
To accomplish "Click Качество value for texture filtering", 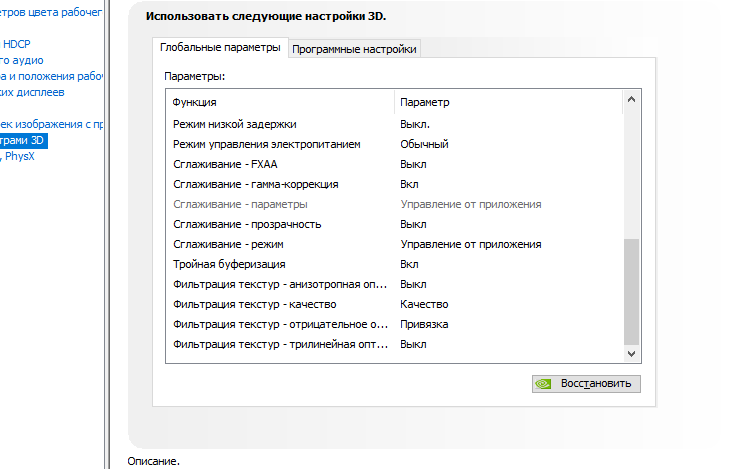I will coord(424,305).
